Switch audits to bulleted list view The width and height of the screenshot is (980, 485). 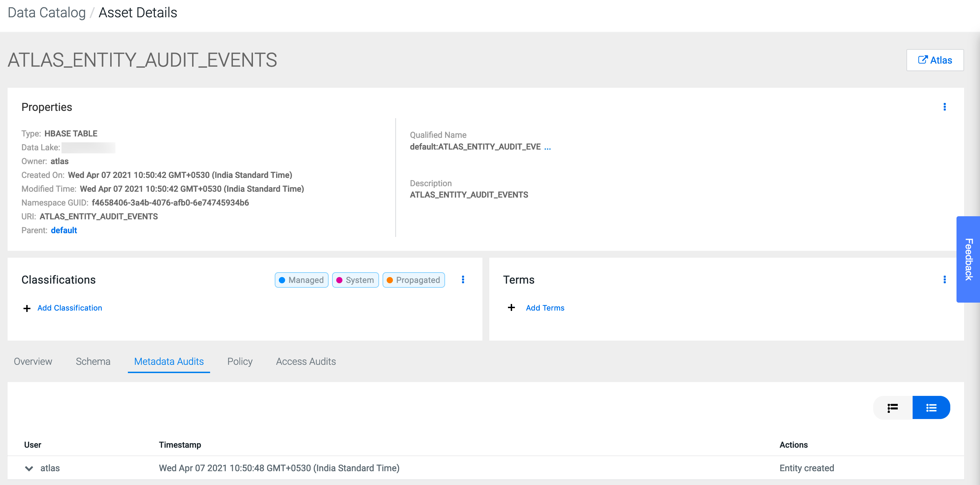pyautogui.click(x=931, y=408)
